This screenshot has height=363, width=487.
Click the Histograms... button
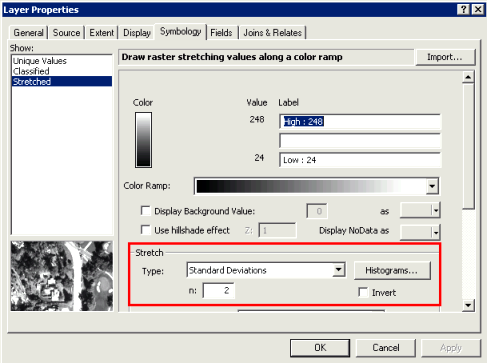coord(392,270)
